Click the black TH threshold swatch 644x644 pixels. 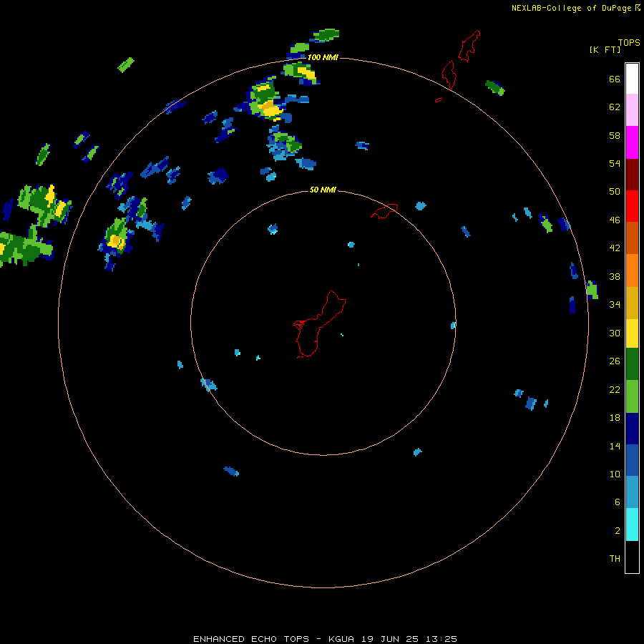coord(632,557)
